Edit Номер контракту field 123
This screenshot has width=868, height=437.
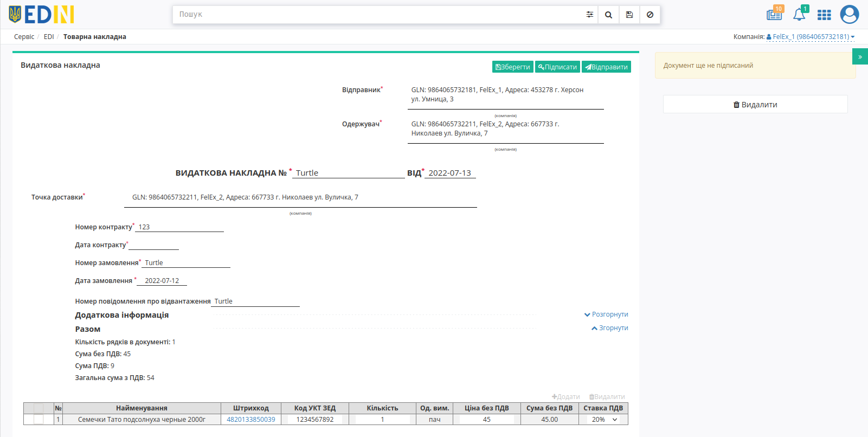coord(179,227)
